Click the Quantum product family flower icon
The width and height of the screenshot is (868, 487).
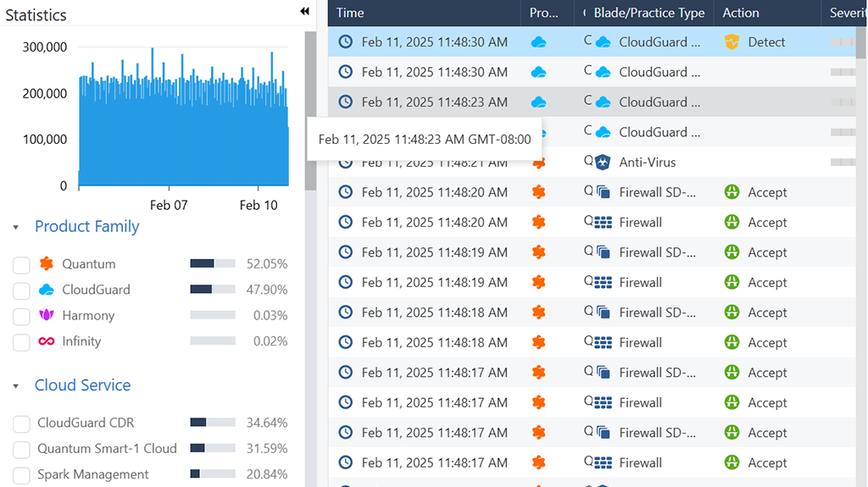(x=47, y=263)
